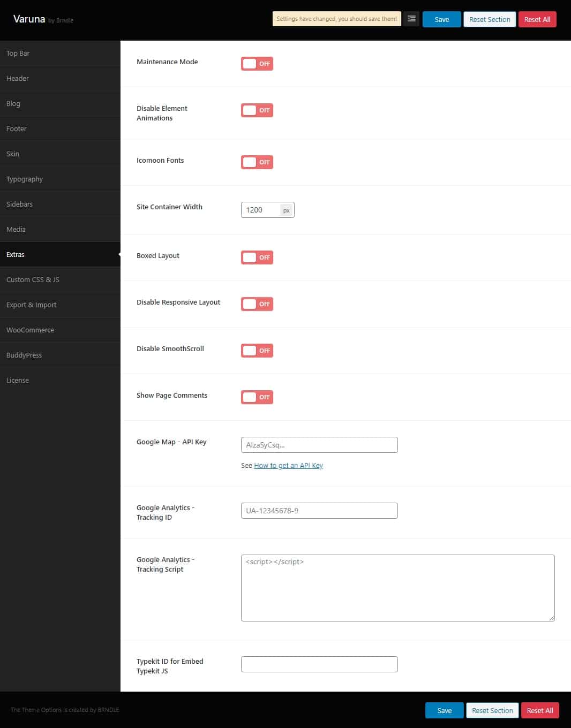Open the Custom CSS & JS section
This screenshot has height=728, width=571.
60,280
